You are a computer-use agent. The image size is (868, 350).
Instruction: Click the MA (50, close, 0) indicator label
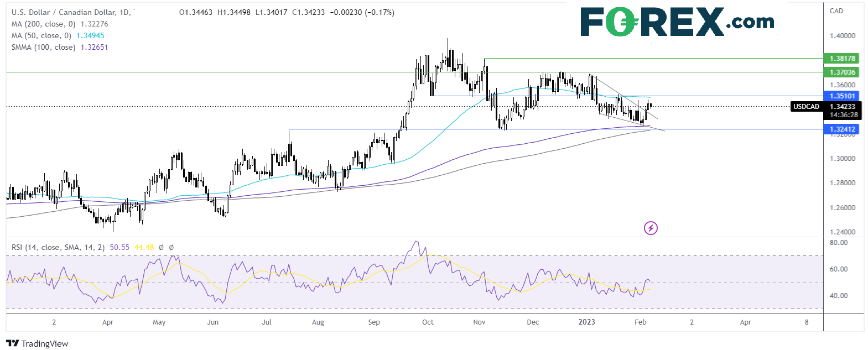41,35
